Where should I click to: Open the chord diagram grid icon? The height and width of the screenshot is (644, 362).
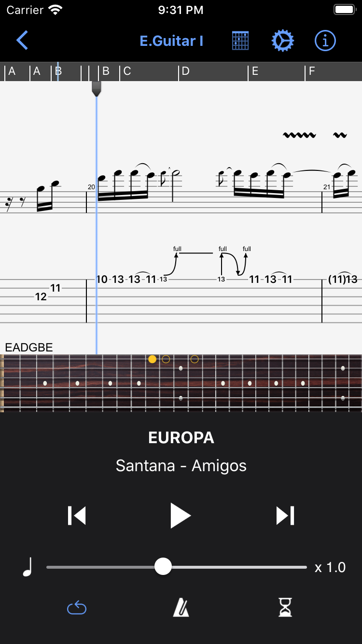(240, 41)
